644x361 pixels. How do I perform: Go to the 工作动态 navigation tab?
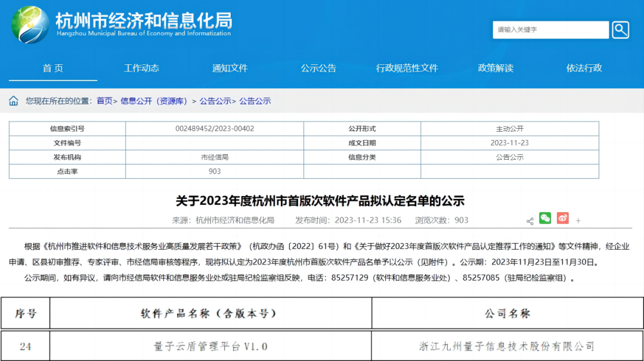point(141,68)
